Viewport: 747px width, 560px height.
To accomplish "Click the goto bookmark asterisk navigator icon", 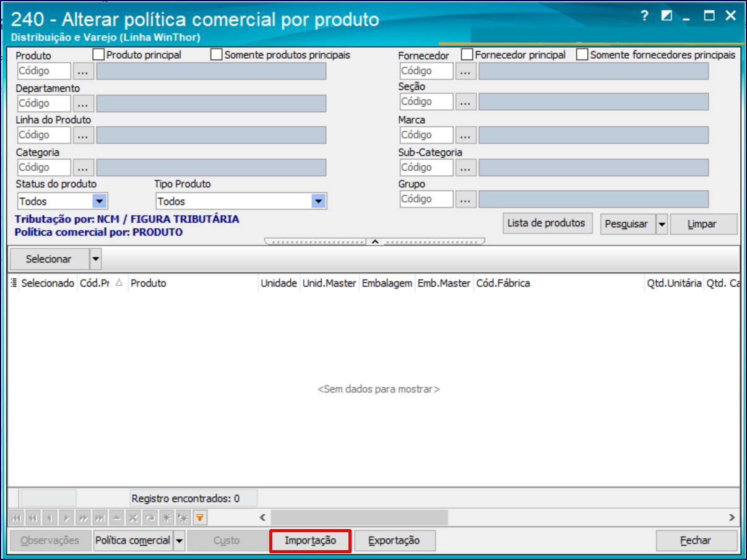I will 183,517.
